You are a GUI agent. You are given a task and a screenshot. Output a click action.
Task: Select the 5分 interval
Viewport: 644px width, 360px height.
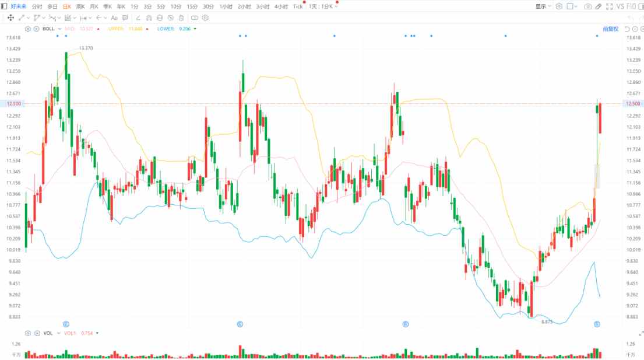[161, 6]
